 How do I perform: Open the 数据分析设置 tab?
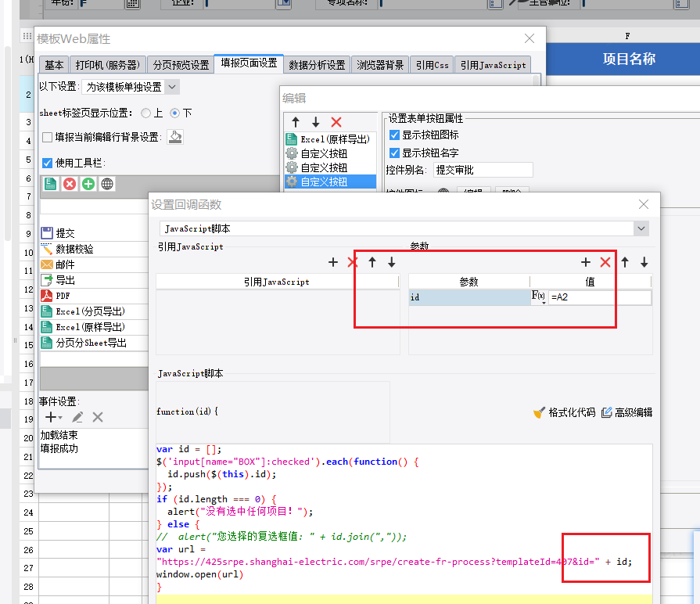pos(317,65)
